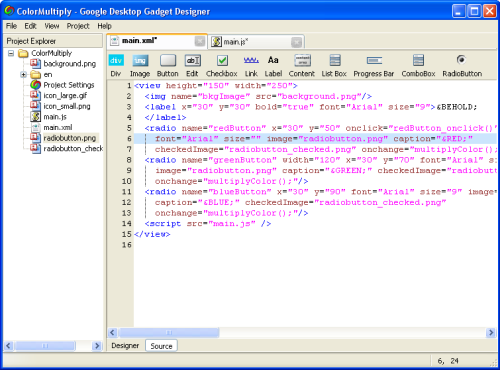The height and width of the screenshot is (370, 500).
Task: Click the Project Explorer panel header
Action: (53, 41)
